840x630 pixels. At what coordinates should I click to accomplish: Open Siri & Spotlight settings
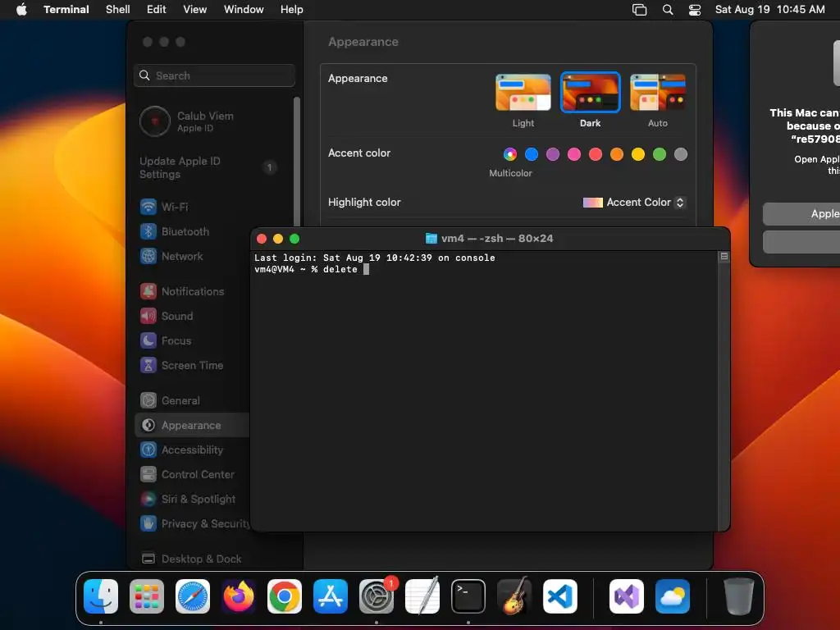192,500
